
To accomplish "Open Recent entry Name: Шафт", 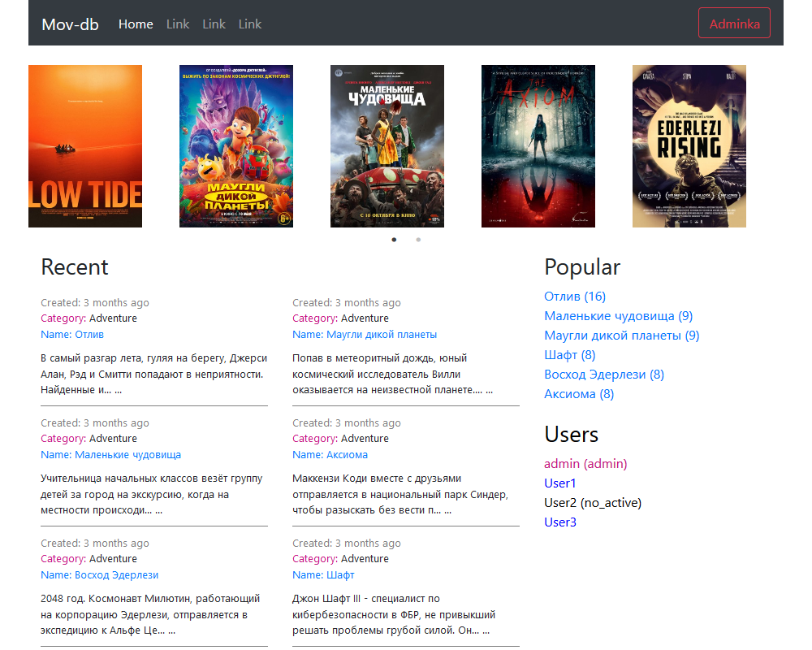I will coord(323,574).
